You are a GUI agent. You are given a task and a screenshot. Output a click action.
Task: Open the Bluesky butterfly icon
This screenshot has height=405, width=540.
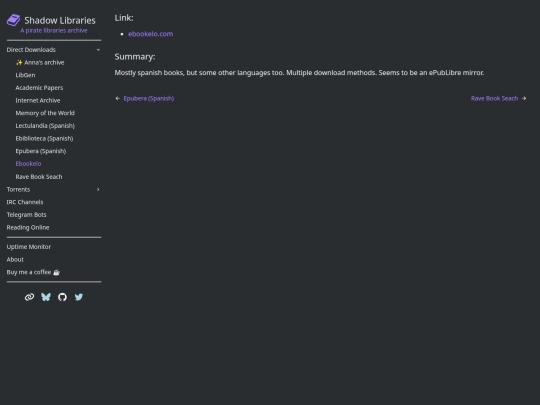(46, 297)
